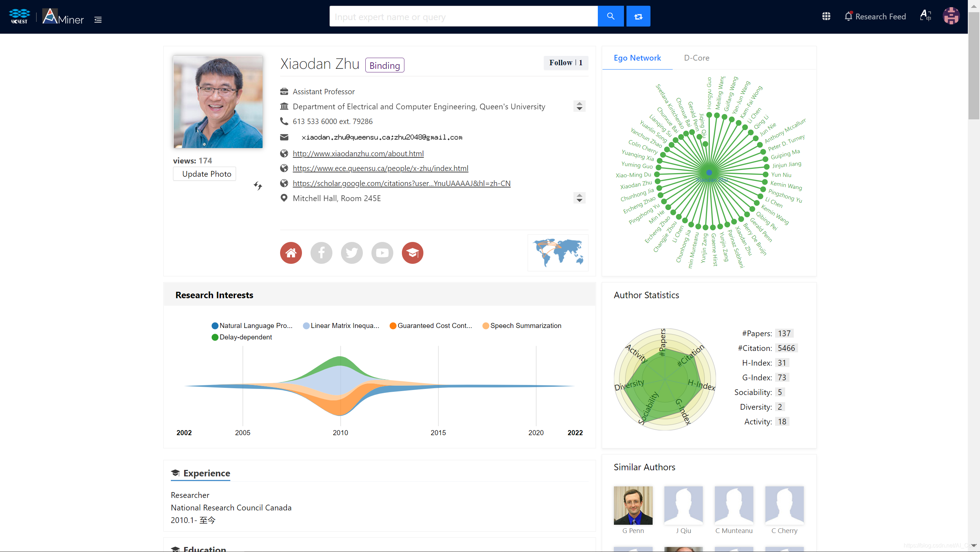The height and width of the screenshot is (552, 980).
Task: Click the gray Twitter icon
Action: [x=351, y=253]
